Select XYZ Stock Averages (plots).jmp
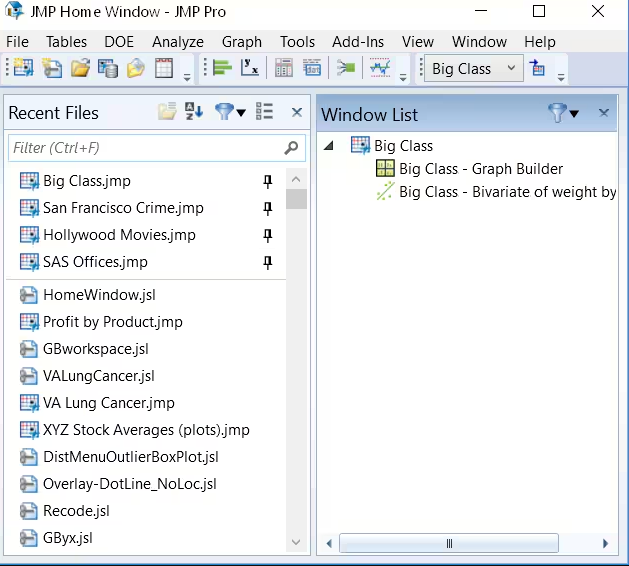Viewport: 629px width, 566px height. pyautogui.click(x=147, y=430)
